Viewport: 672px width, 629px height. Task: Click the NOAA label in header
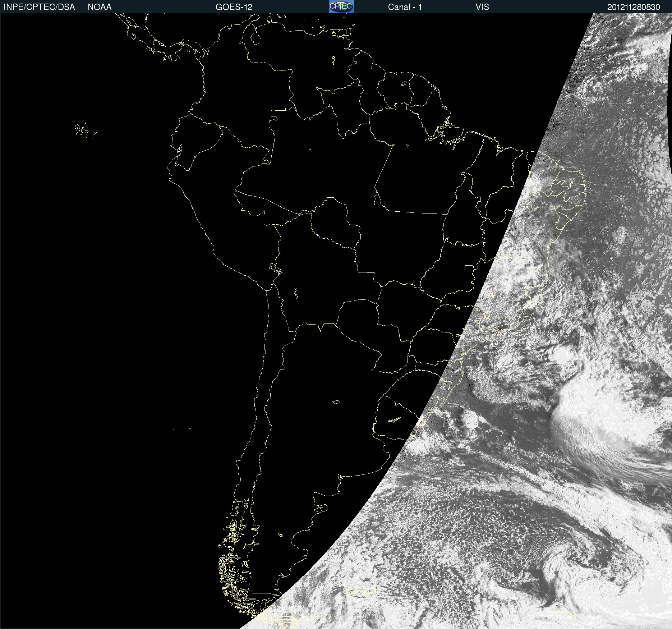click(100, 7)
